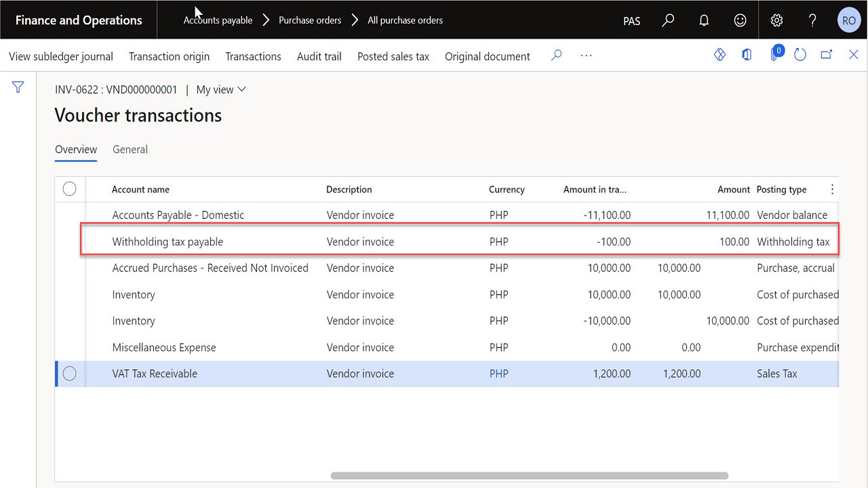
Task: Click the help question mark icon
Action: (x=812, y=20)
